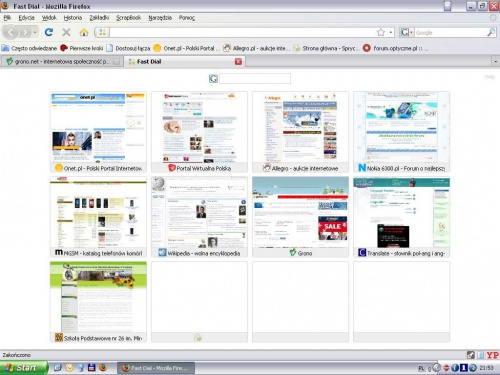Open Firefox quick launch icon in taskbar
The width and height of the screenshot is (500, 375).
click(x=103, y=368)
